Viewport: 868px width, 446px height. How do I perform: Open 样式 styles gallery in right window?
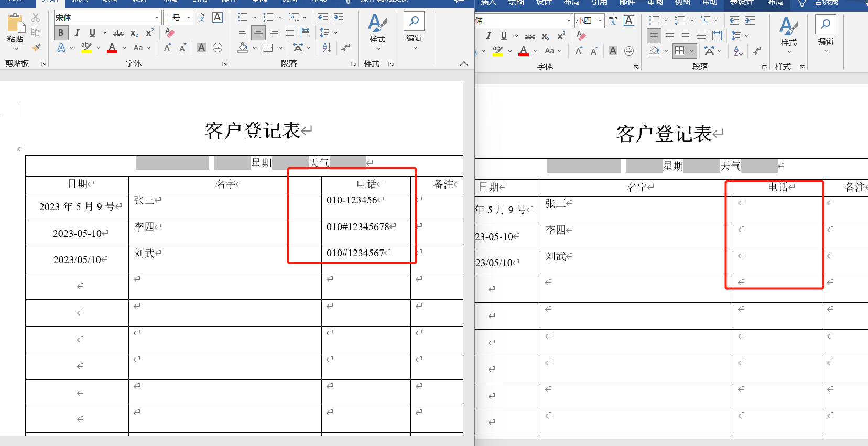[x=789, y=35]
